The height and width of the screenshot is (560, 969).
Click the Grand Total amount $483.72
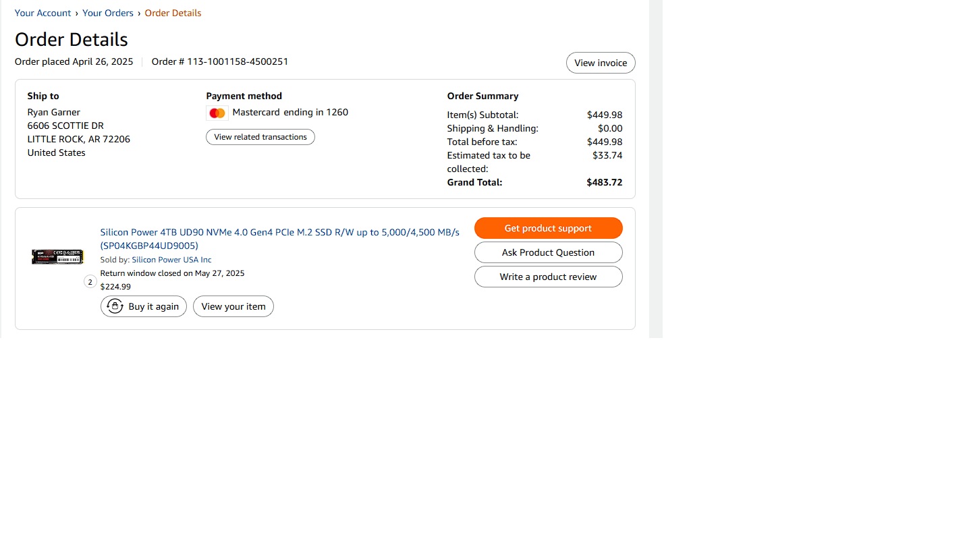click(x=605, y=182)
